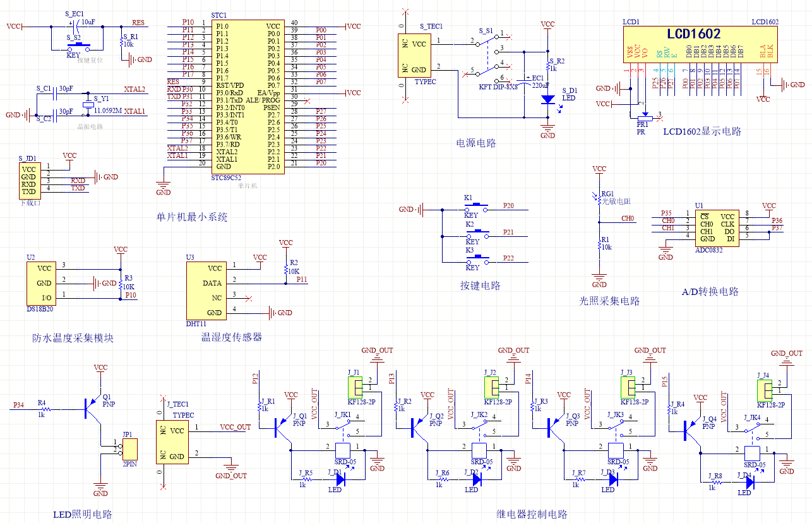The height and width of the screenshot is (523, 812).
Task: Select resistor S_R2 1k
Action: (547, 67)
